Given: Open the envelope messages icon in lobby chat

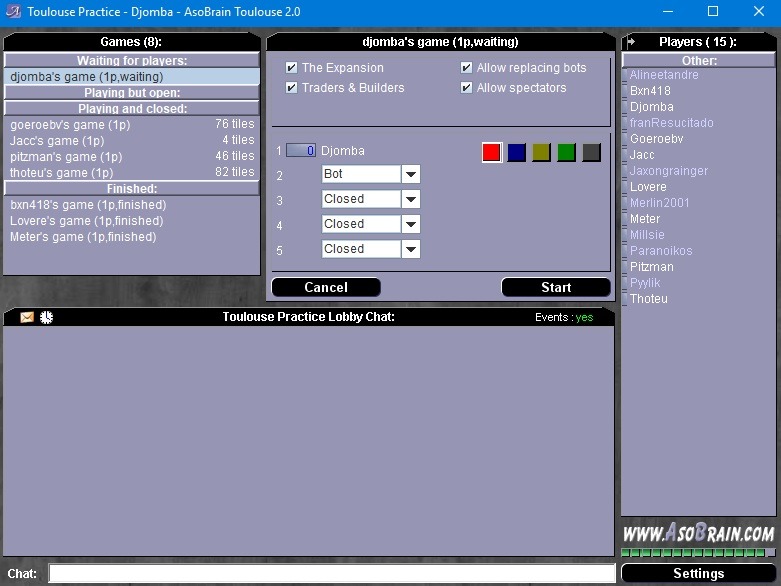Looking at the screenshot, I should 27,317.
